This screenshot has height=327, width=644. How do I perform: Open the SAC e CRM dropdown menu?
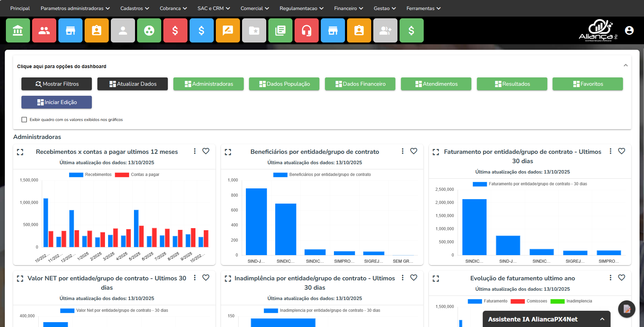(214, 8)
